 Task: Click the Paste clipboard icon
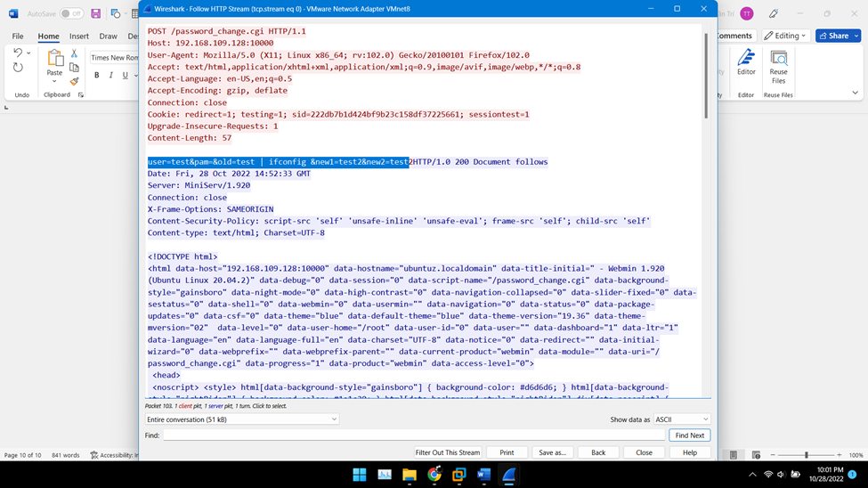point(54,58)
